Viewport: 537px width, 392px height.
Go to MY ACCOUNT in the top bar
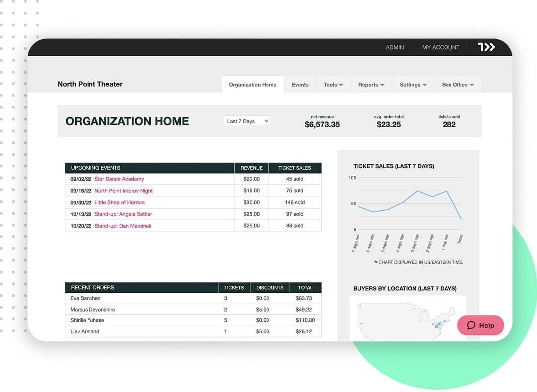[441, 47]
